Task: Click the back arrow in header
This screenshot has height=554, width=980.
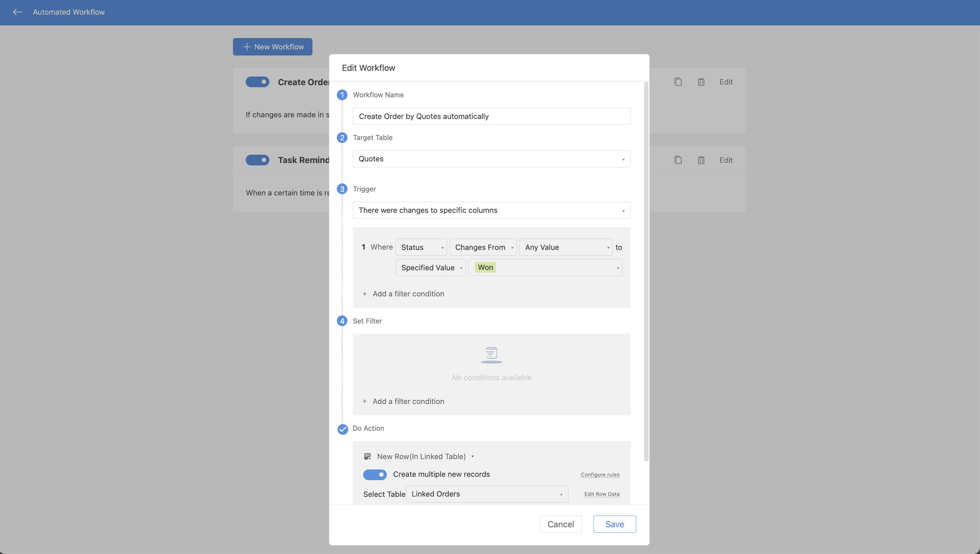Action: click(x=17, y=12)
